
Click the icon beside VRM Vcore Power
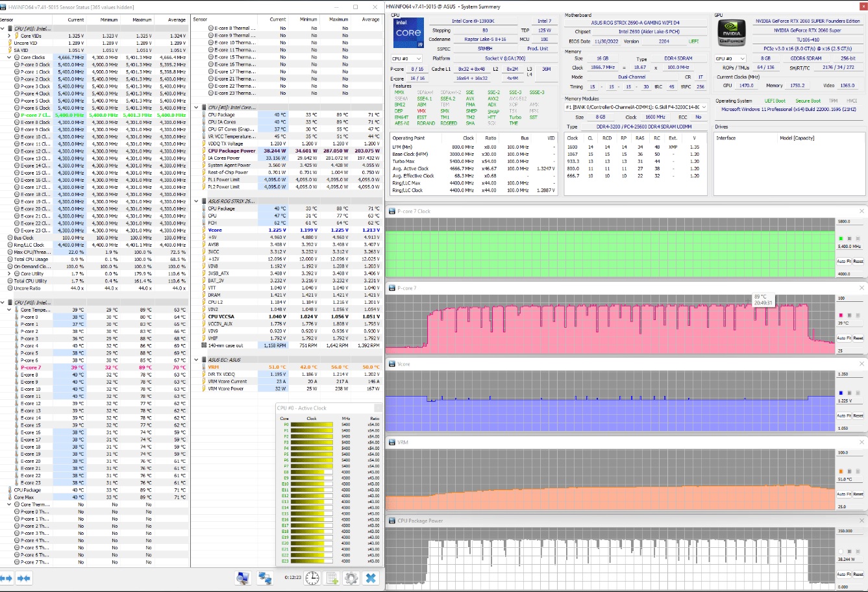pyautogui.click(x=203, y=389)
